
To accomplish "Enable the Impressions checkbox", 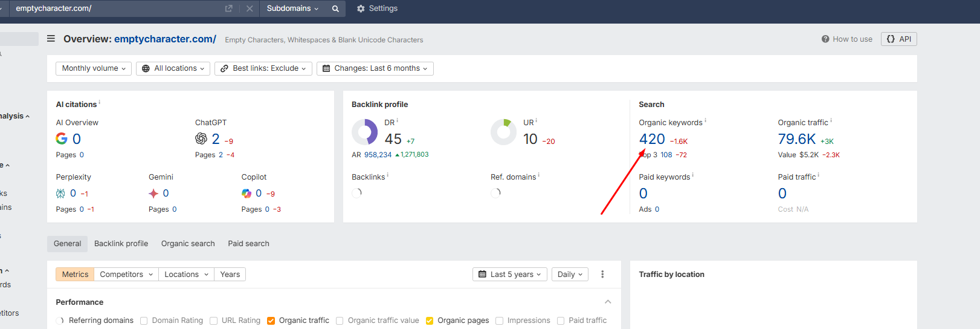I will click(499, 321).
